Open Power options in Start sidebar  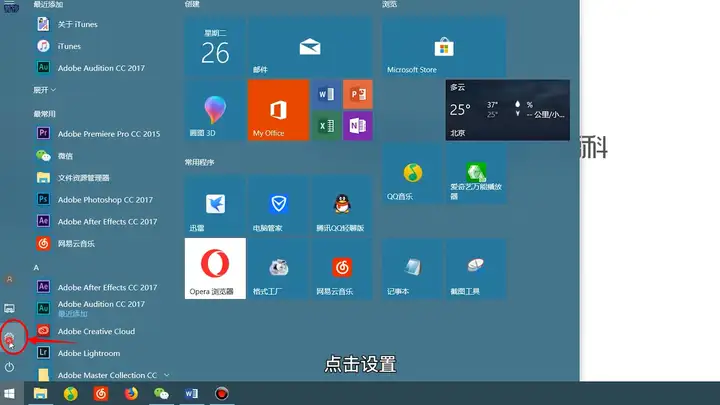tap(9, 367)
